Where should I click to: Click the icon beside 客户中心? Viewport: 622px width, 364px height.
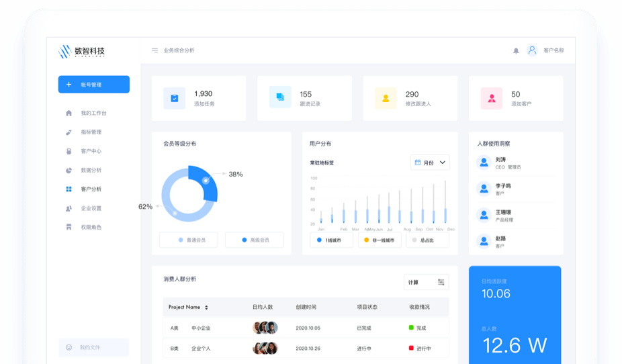point(69,151)
